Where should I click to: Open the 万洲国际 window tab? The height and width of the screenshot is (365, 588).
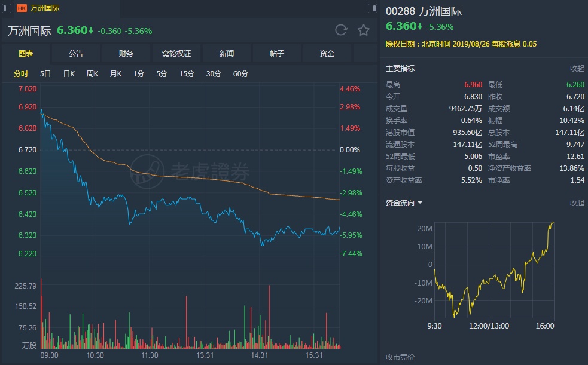45,8
